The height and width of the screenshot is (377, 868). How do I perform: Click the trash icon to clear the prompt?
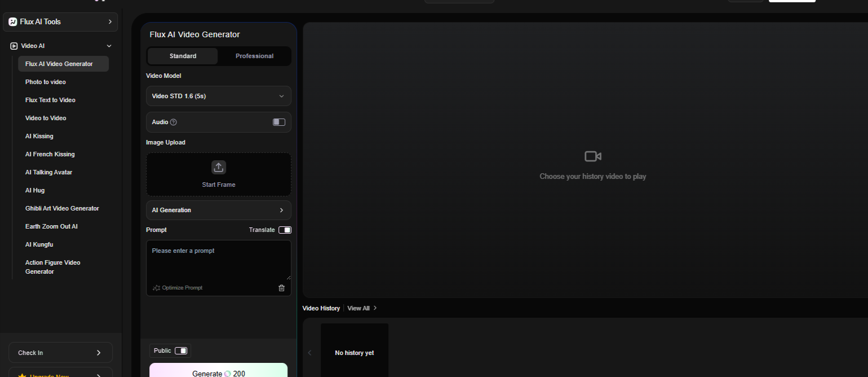click(x=282, y=288)
